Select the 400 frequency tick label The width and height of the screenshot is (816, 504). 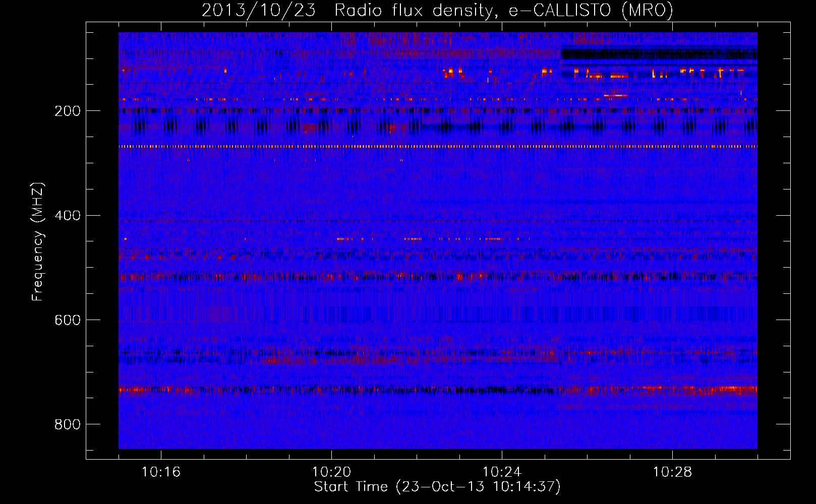click(68, 216)
